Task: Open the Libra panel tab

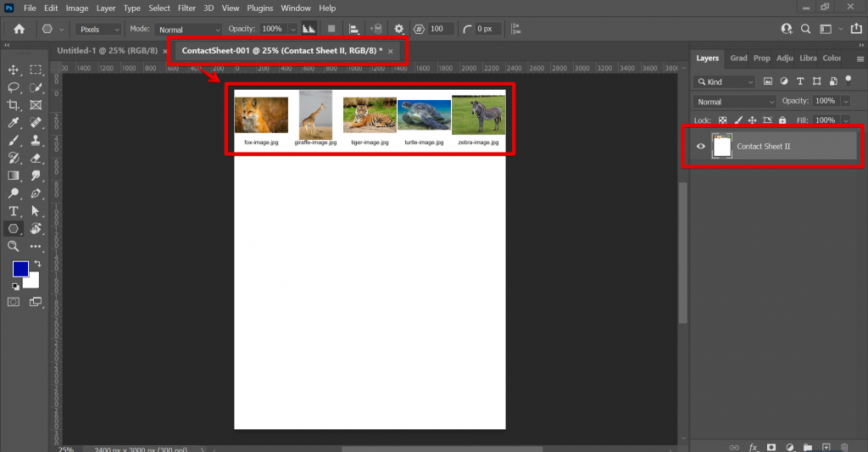Action: click(x=808, y=59)
